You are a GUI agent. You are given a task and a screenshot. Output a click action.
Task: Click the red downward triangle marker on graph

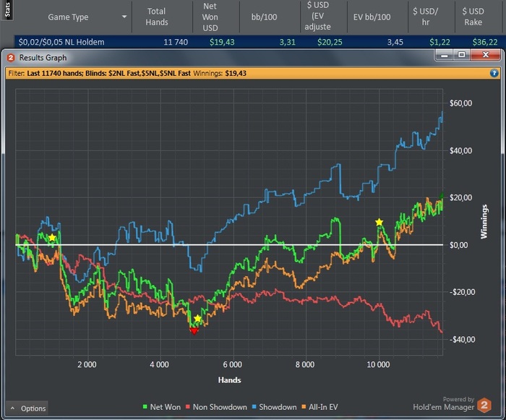point(194,331)
